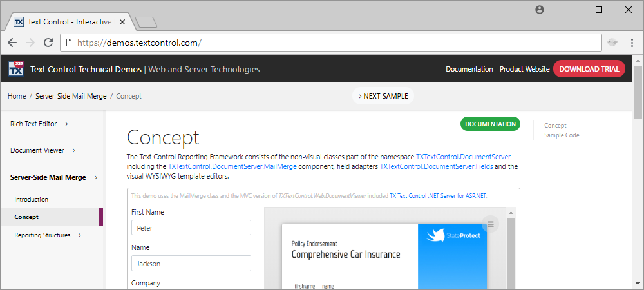Click the document viewer scrollbar thumb
The width and height of the screenshot is (644, 290).
[x=511, y=254]
